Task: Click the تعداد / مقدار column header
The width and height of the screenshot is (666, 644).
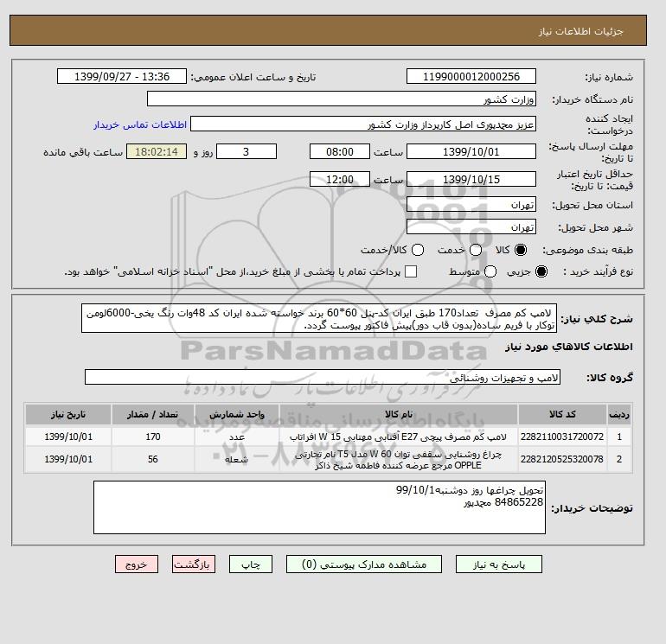Action: click(153, 414)
